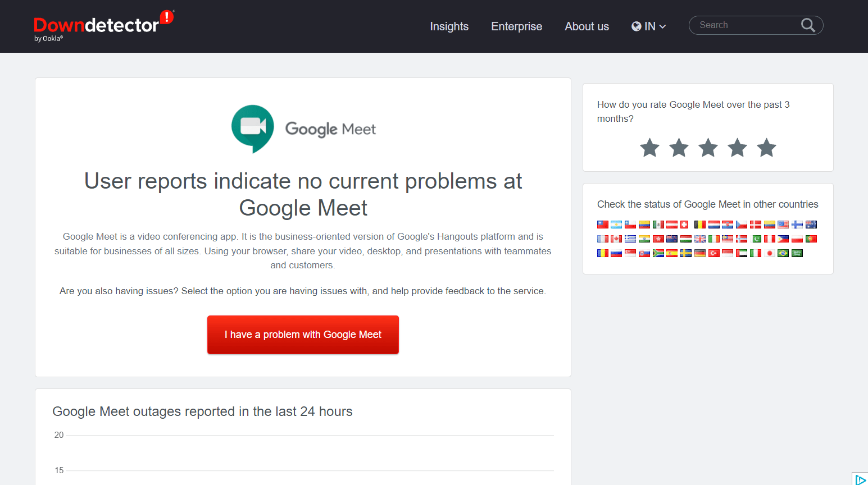The height and width of the screenshot is (485, 868).
Task: Expand the IN country selector dropdown
Action: [649, 26]
